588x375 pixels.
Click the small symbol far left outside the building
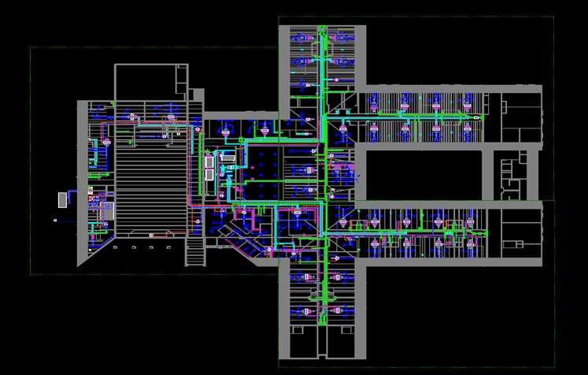pos(55,221)
